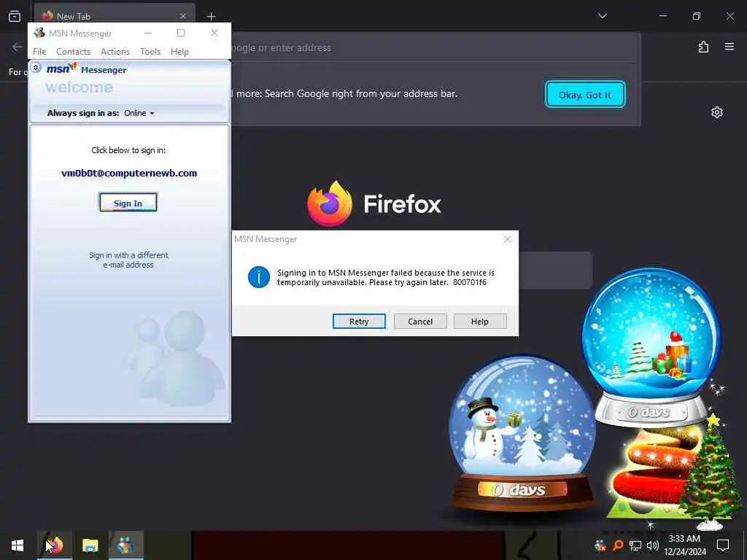
Task: Click Sign in with a different e-mail address
Action: click(128, 260)
